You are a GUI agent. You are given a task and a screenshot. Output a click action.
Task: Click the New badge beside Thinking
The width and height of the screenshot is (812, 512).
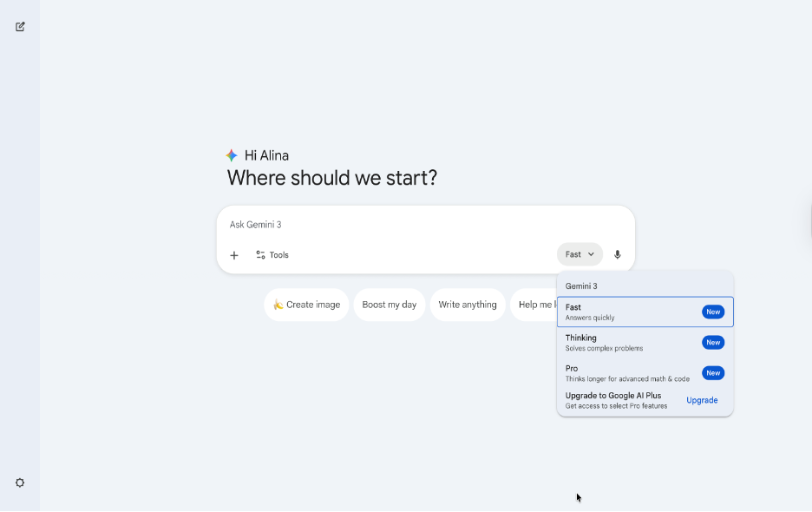713,343
